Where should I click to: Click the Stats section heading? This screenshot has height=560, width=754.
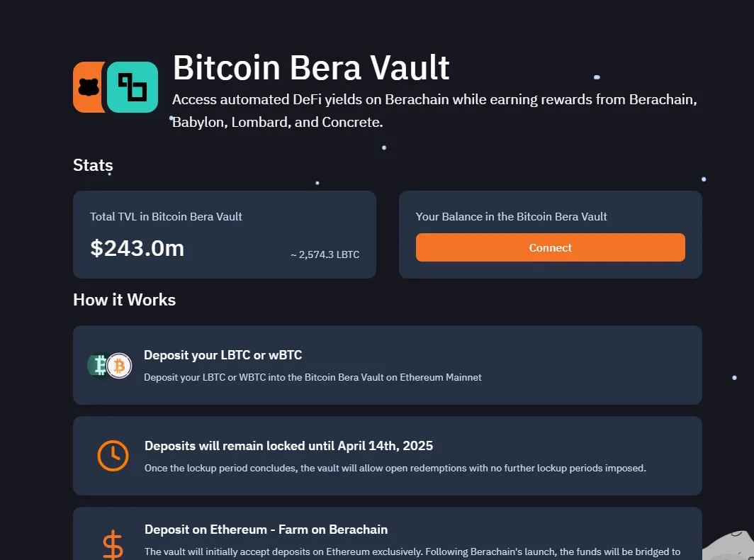point(93,165)
